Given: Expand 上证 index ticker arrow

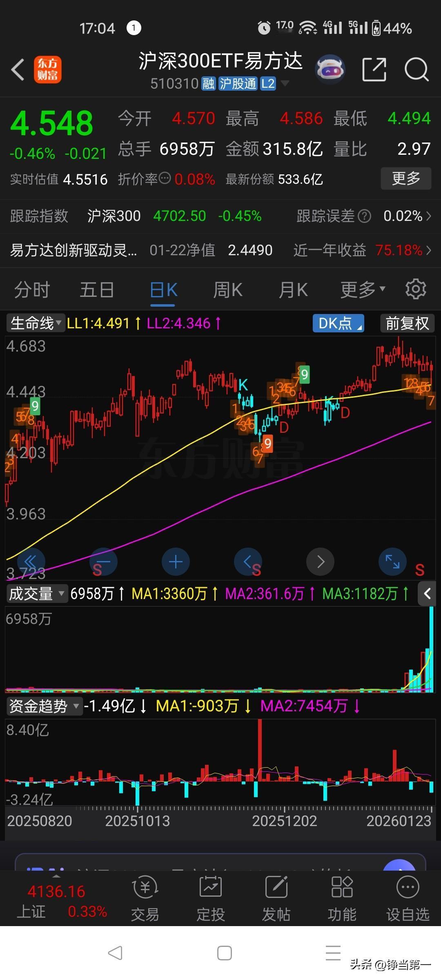Looking at the screenshot, I should [x=57, y=876].
